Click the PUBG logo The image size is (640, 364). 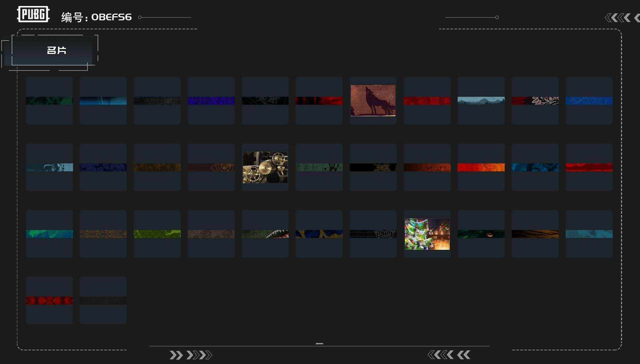pos(33,14)
